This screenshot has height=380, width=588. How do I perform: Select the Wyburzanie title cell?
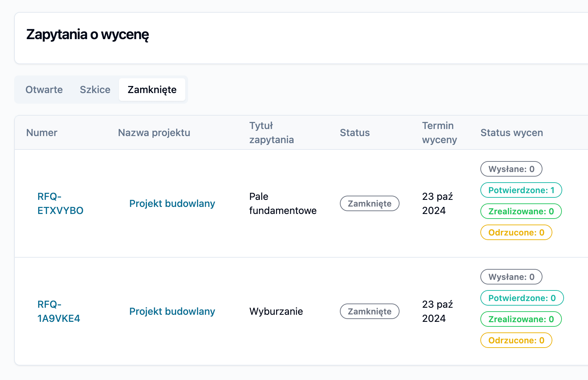tap(276, 311)
